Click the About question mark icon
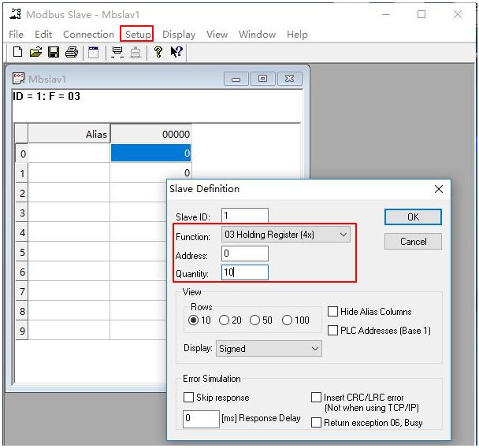The image size is (479, 448). [158, 52]
